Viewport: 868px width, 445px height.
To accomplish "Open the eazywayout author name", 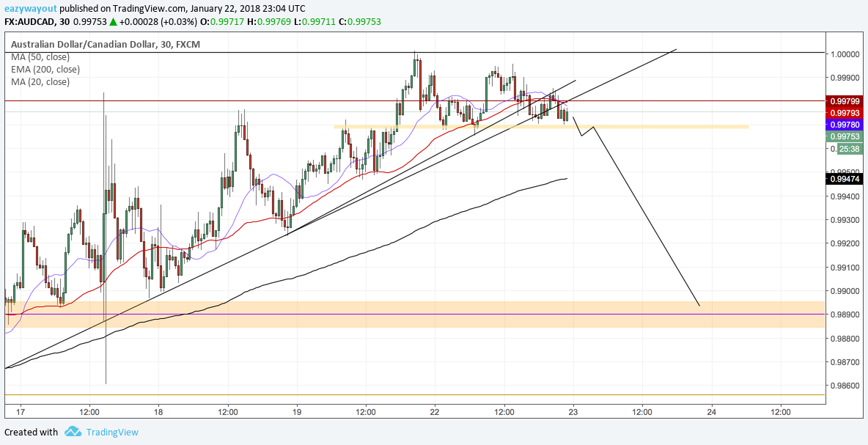I will point(29,9).
